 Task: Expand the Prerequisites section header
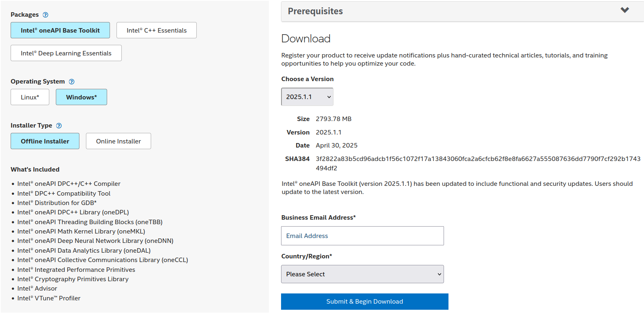click(x=462, y=11)
